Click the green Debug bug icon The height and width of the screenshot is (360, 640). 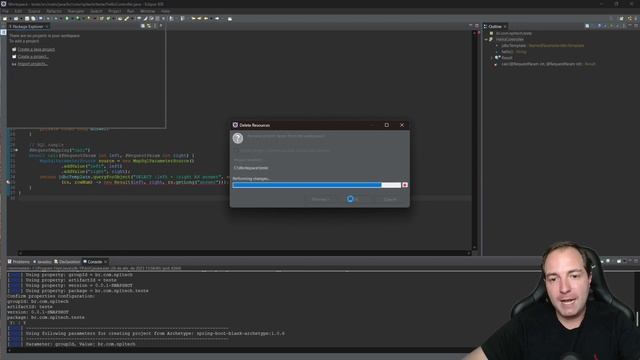pyautogui.click(x=56, y=19)
